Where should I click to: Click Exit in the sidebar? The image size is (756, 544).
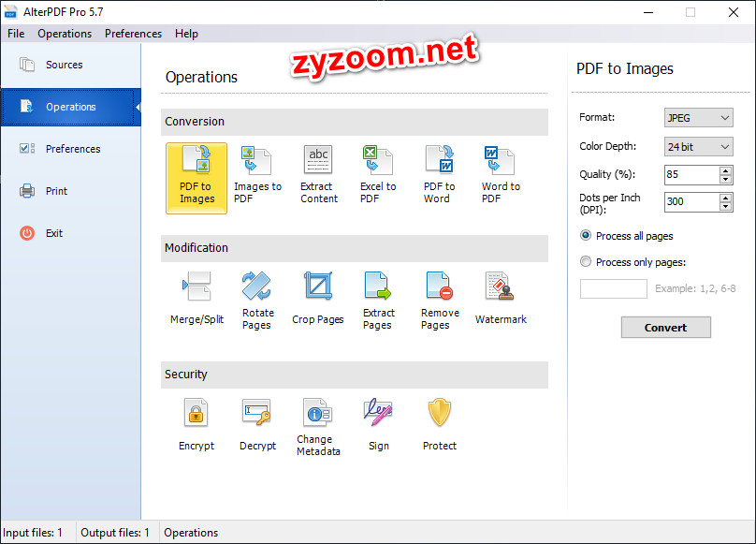click(71, 233)
